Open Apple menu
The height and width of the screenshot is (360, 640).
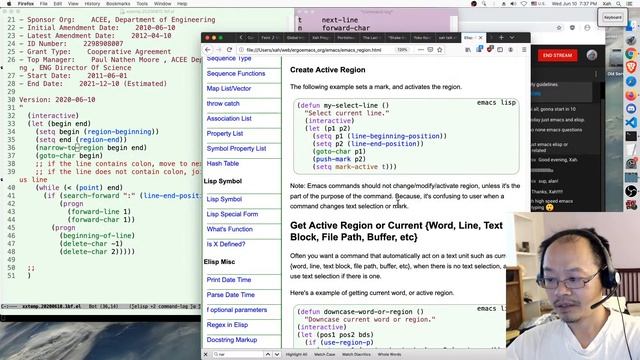(x=9, y=4)
